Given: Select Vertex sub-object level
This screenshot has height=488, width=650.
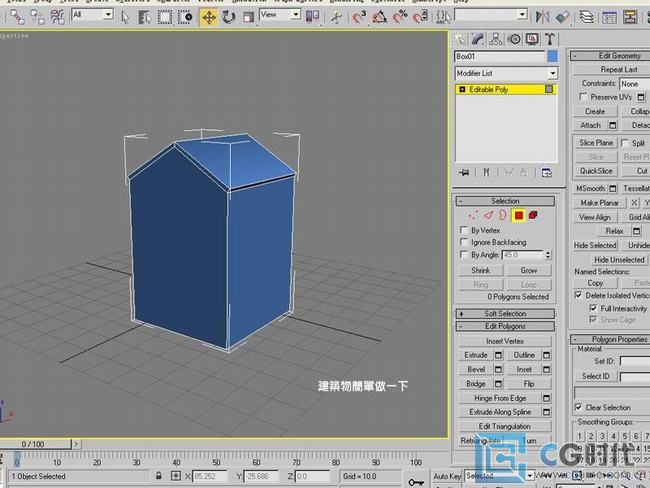Looking at the screenshot, I should tap(472, 215).
